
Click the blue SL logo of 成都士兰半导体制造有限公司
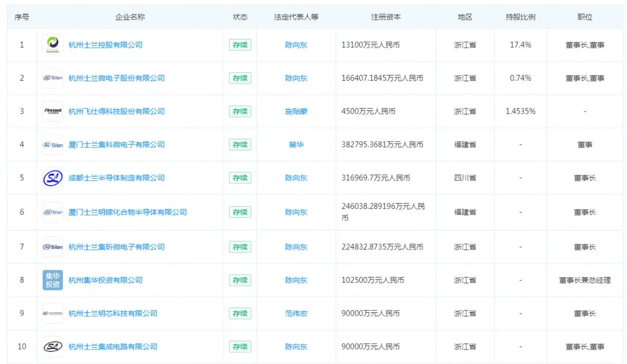tap(53, 178)
